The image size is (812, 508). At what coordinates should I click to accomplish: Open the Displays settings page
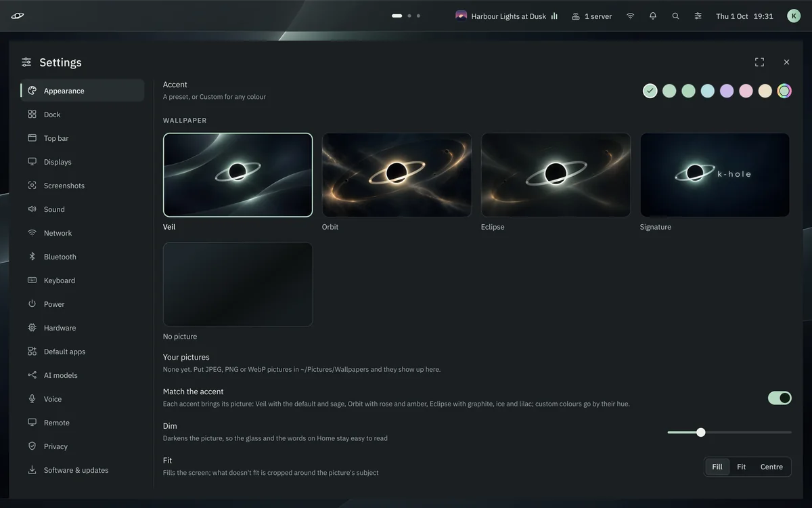82,162
